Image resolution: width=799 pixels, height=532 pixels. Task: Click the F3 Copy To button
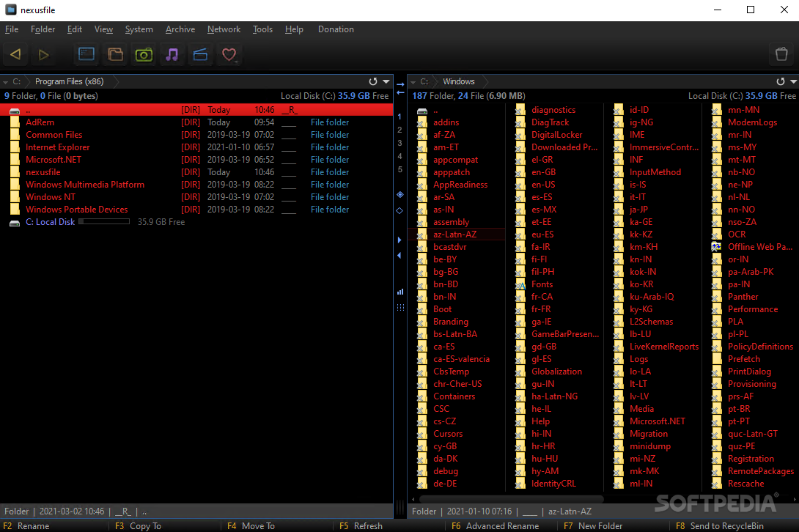138,526
